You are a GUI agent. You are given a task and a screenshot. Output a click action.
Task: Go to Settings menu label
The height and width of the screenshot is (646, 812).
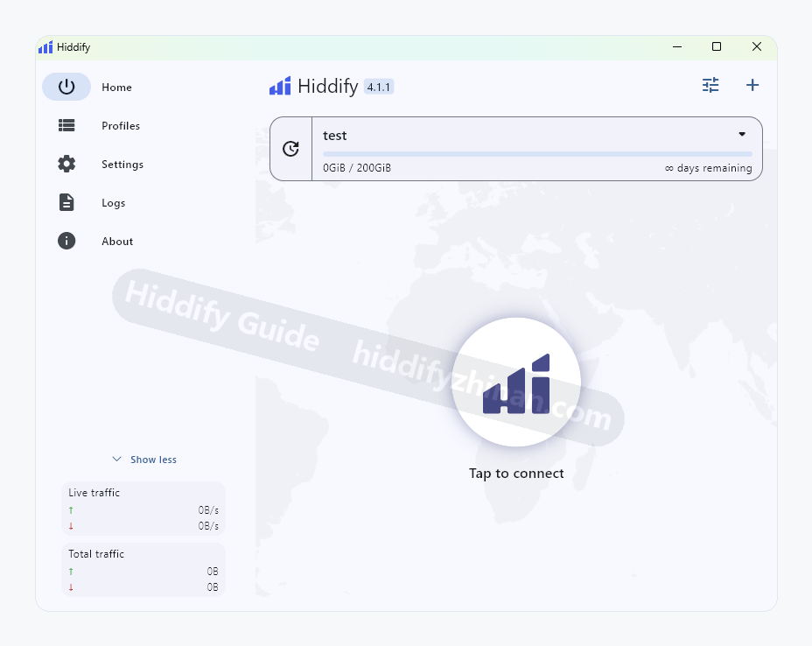tap(122, 165)
